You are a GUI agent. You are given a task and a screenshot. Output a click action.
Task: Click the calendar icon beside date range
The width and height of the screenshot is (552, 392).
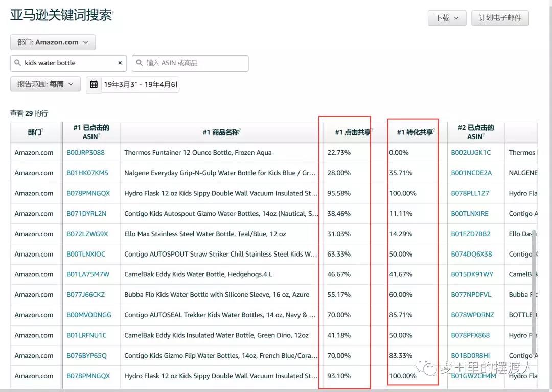tap(94, 84)
